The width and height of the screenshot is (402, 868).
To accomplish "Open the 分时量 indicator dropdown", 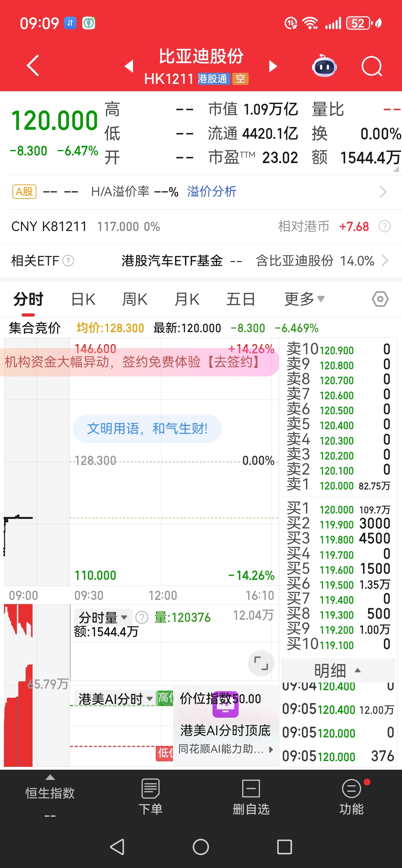I will click(x=103, y=617).
